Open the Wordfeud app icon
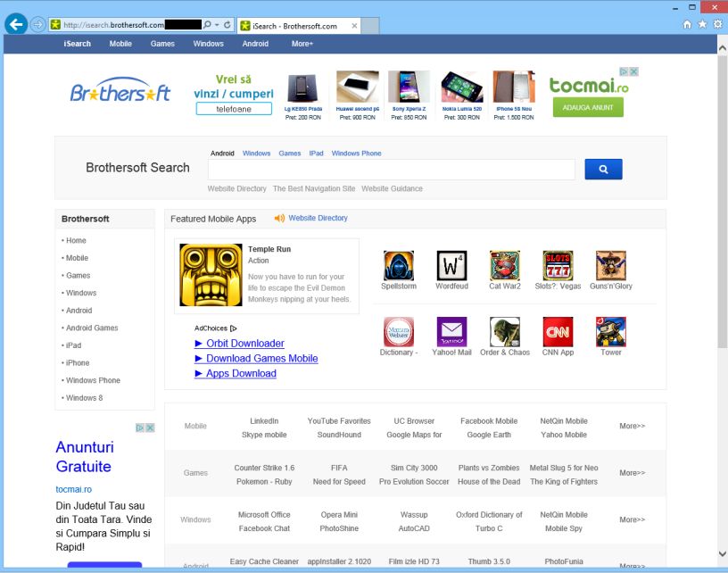 (451, 266)
